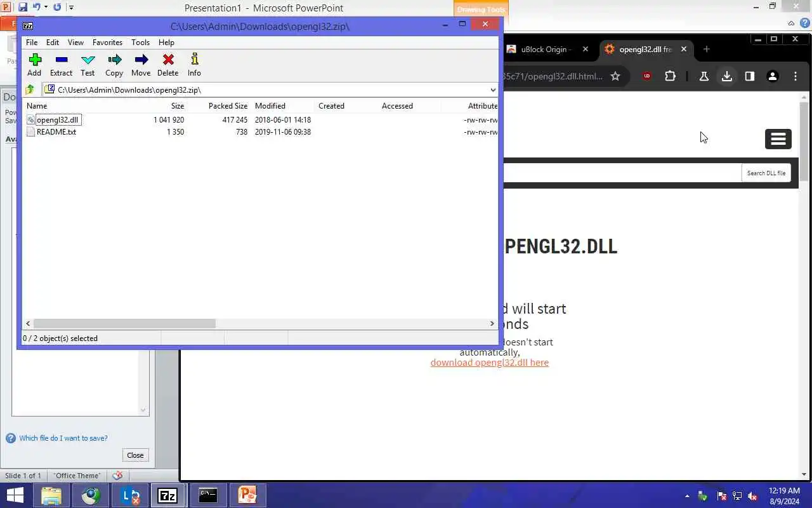Open the View menu in 7-Zip
The width and height of the screenshot is (812, 508).
pyautogui.click(x=75, y=43)
